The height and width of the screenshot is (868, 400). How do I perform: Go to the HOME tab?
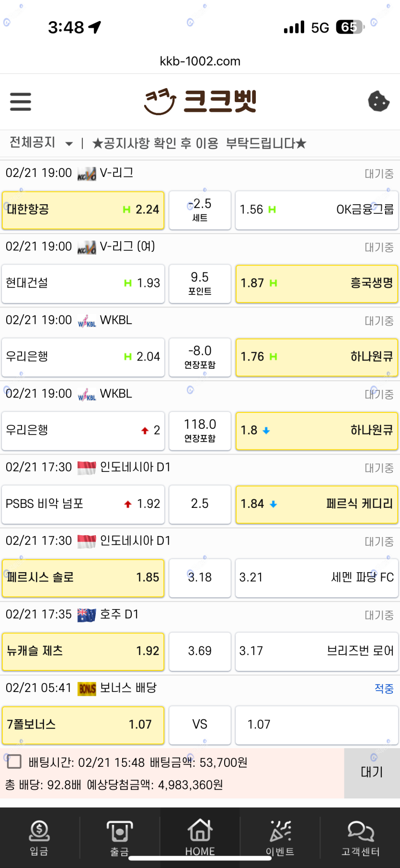pos(200,837)
